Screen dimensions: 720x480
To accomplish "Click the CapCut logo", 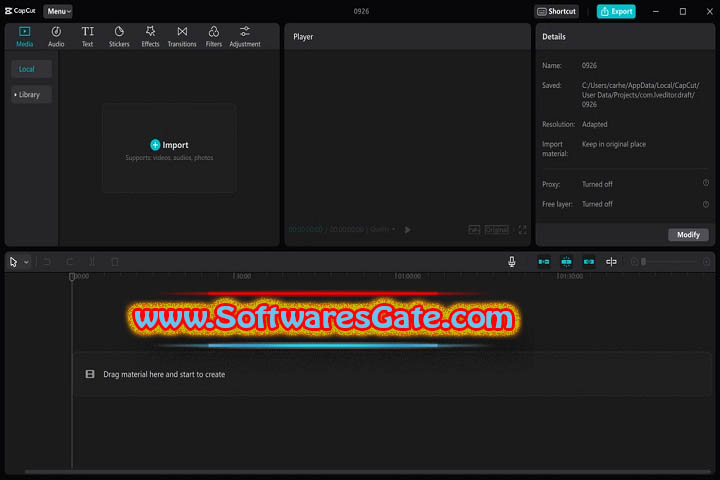I will pyautogui.click(x=20, y=11).
